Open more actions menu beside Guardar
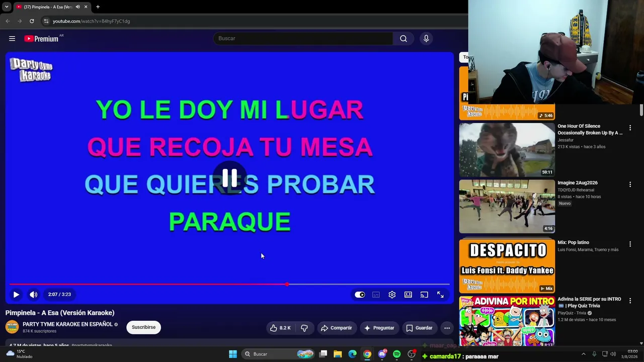The image size is (644, 362). pyautogui.click(x=447, y=328)
